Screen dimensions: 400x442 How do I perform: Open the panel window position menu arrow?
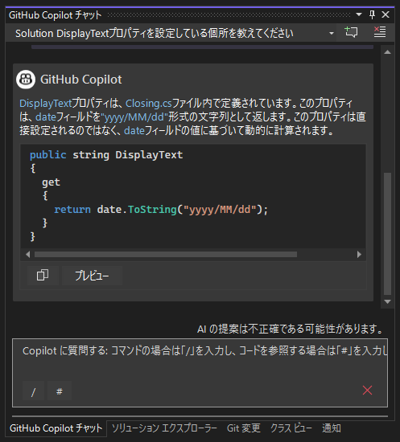pyautogui.click(x=359, y=14)
